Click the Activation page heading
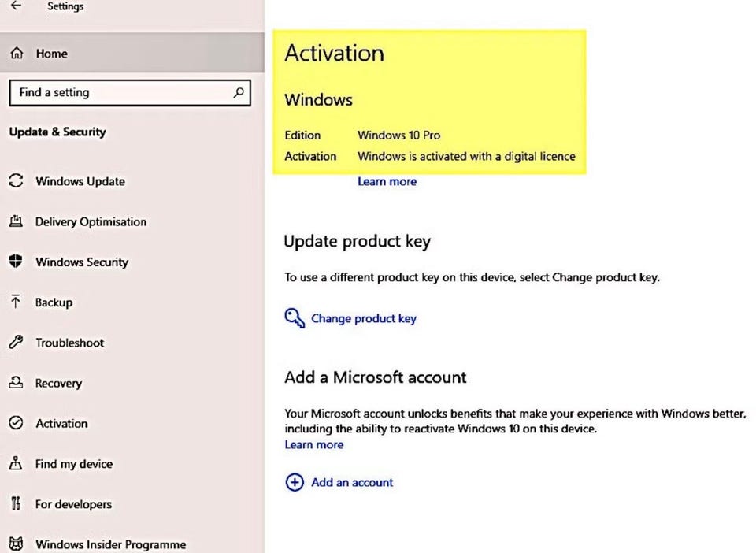756x553 pixels. pos(334,53)
